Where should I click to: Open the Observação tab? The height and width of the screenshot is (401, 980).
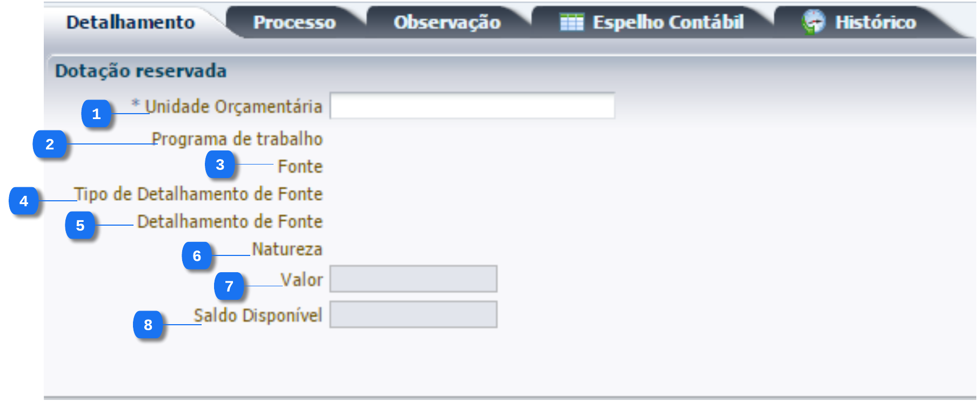click(447, 22)
